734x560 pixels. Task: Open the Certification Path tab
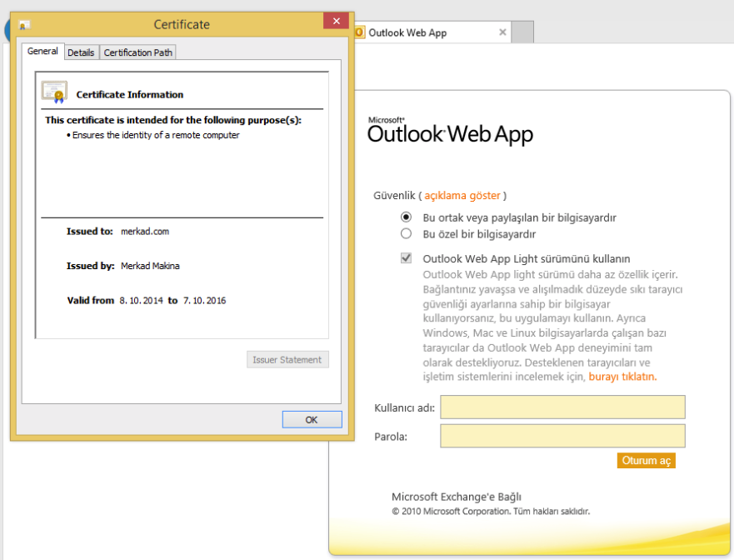click(138, 52)
